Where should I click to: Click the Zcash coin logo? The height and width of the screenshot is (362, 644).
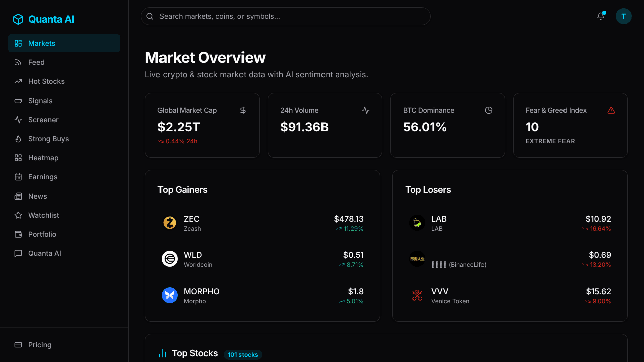(x=170, y=223)
